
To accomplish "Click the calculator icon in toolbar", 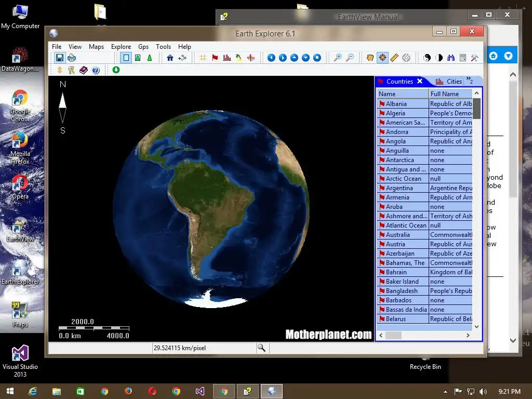I will 463,58.
